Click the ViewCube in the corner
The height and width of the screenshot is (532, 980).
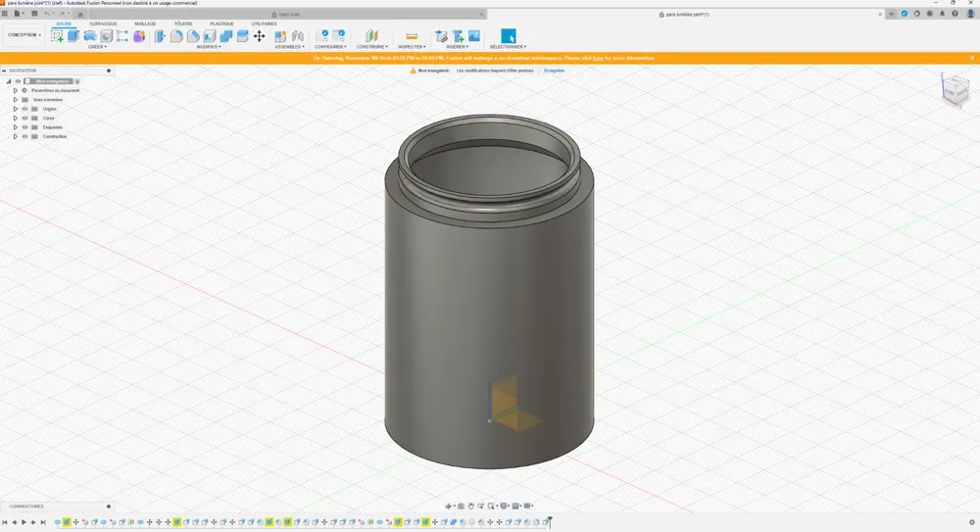click(x=955, y=89)
